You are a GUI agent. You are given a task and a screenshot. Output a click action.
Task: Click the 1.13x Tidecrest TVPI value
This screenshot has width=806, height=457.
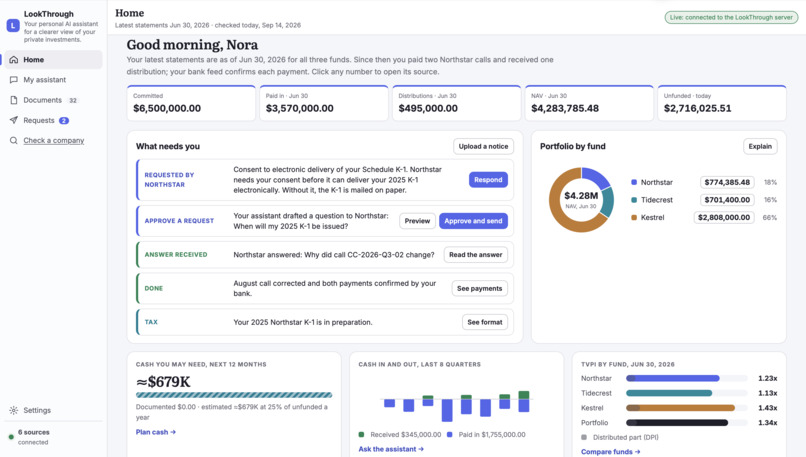[767, 393]
